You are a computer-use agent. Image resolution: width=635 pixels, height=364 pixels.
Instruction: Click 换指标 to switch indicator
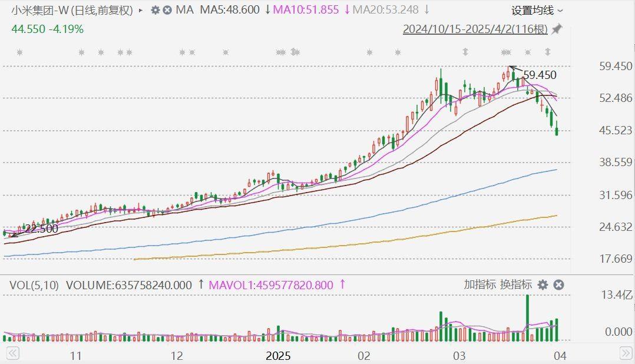515,285
